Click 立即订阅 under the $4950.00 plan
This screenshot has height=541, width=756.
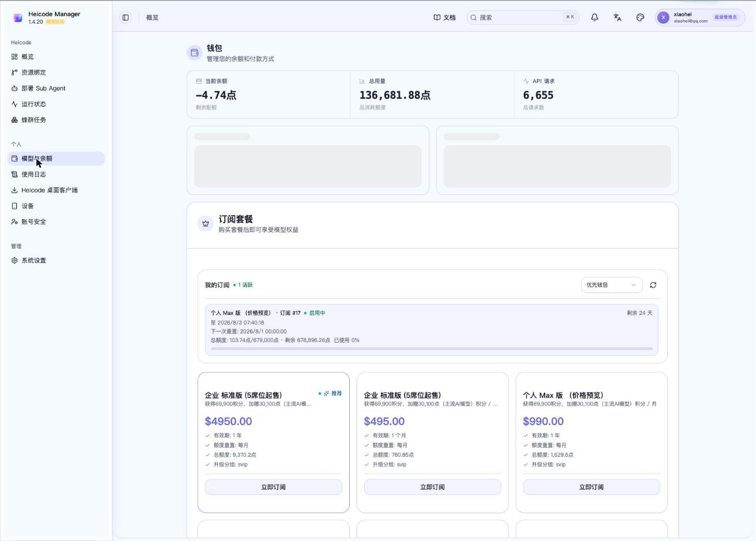coord(274,487)
